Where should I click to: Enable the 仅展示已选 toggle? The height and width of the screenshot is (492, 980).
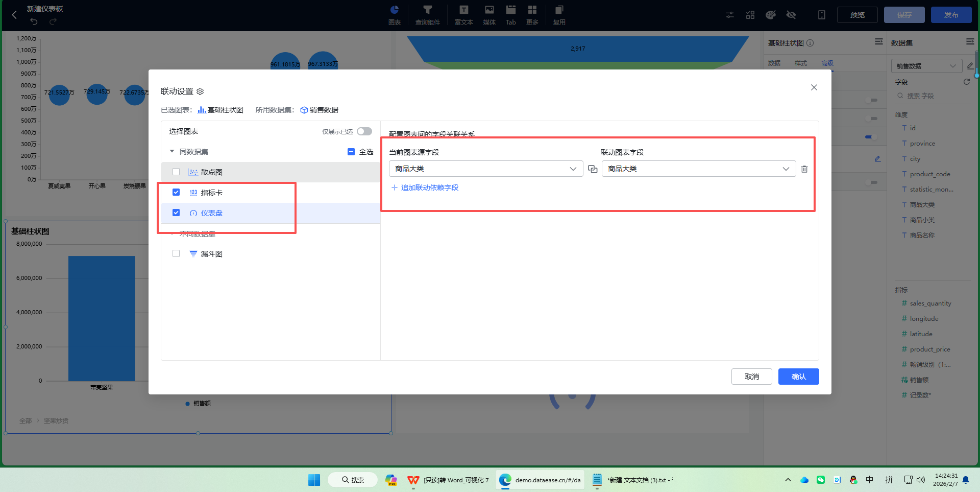tap(364, 131)
